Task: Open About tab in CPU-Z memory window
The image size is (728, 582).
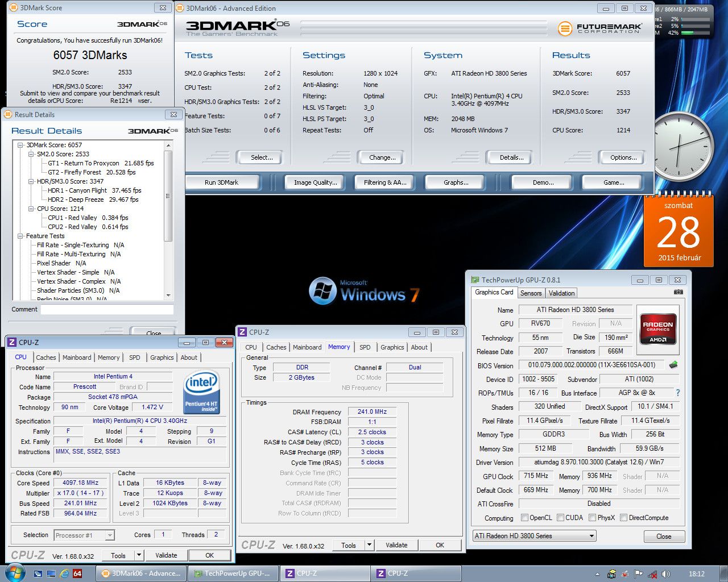Action: click(419, 347)
